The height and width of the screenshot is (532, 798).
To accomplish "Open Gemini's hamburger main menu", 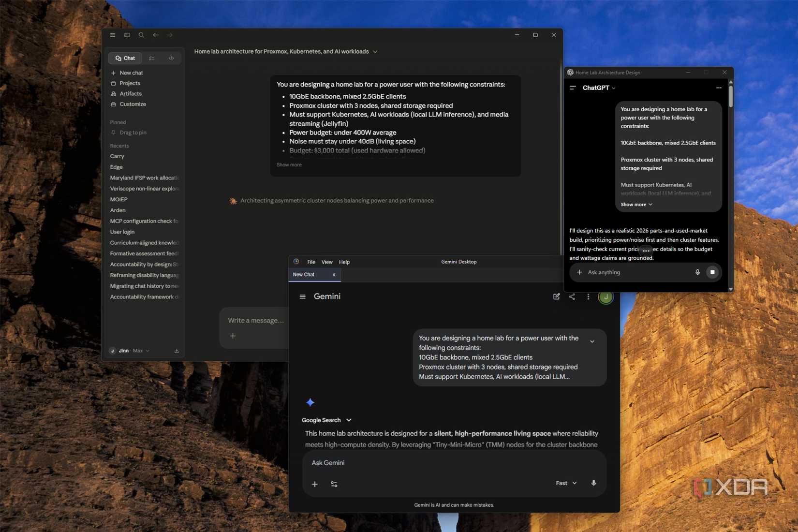I will [x=303, y=297].
